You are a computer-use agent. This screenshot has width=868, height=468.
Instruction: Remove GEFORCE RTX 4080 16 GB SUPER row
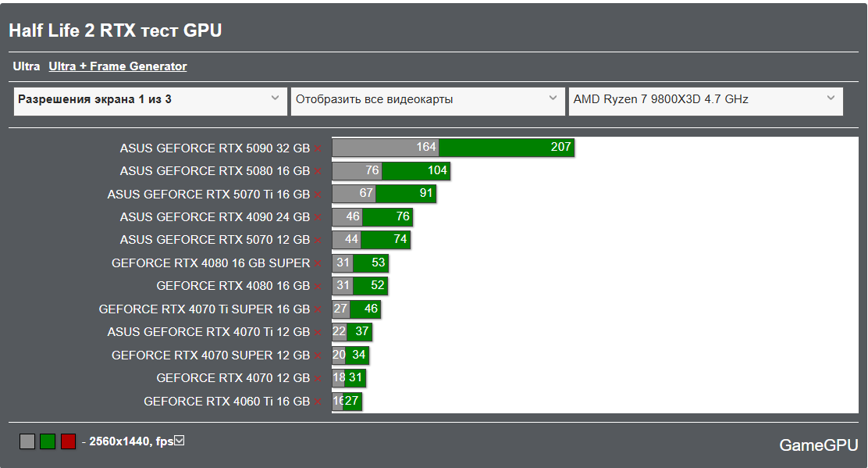[x=318, y=263]
